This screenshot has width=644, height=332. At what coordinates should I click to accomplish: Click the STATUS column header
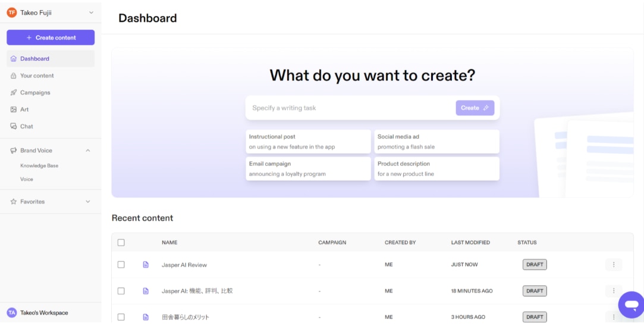[x=527, y=242]
